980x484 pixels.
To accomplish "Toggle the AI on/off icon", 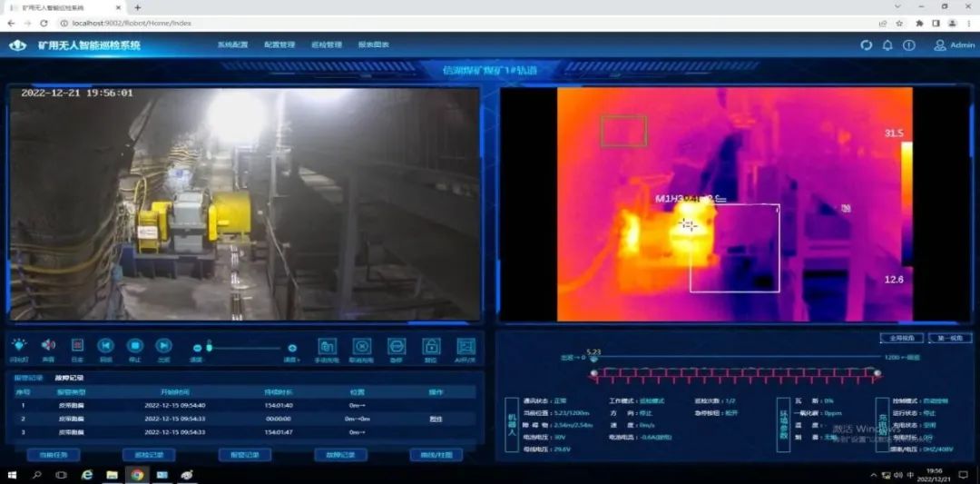I will click(x=466, y=347).
